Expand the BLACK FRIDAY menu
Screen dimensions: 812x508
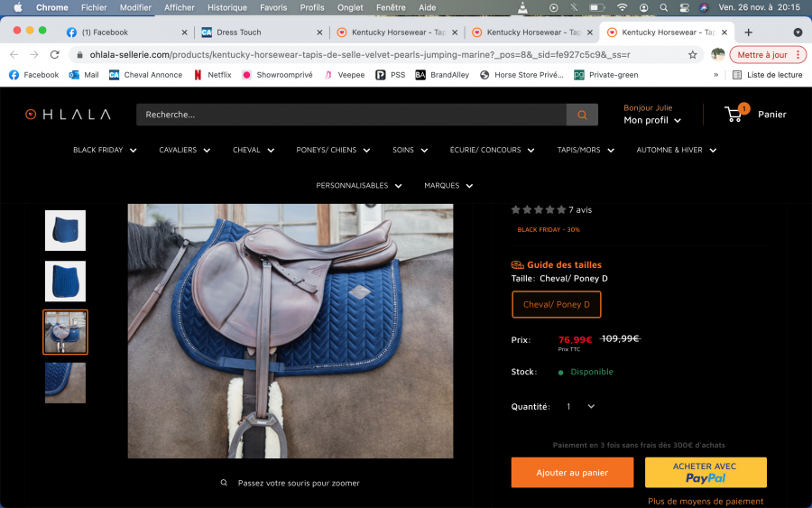pyautogui.click(x=105, y=150)
